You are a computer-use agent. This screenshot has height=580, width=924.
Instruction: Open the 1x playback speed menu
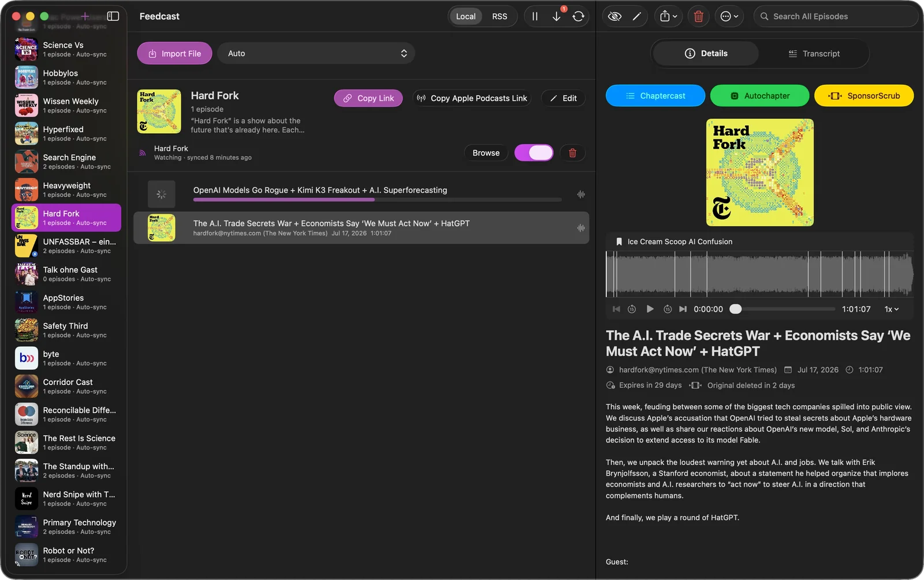[x=892, y=309]
